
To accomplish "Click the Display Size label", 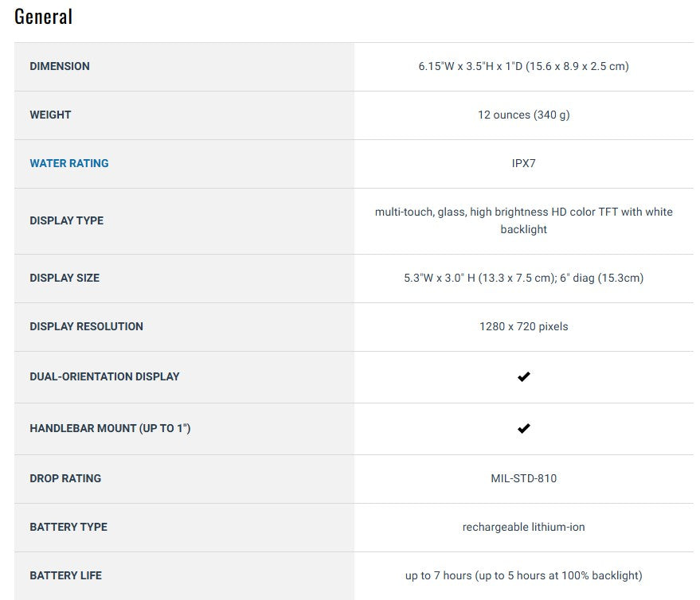I will [65, 278].
